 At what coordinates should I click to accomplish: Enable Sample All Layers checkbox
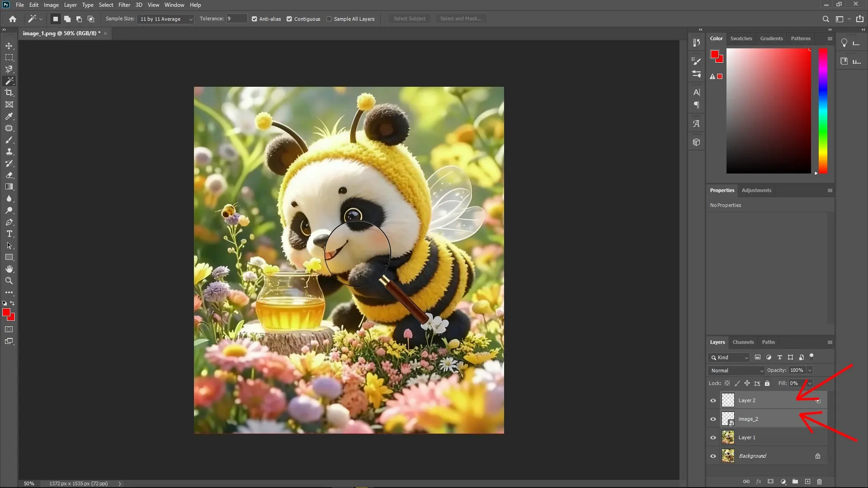[329, 19]
